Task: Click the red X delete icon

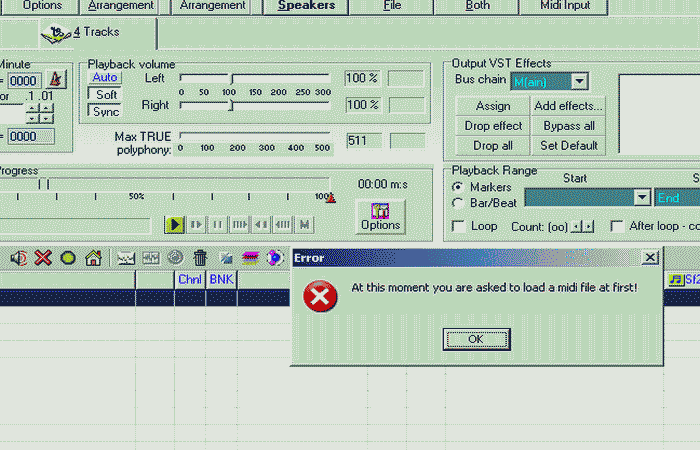Action: click(x=43, y=258)
